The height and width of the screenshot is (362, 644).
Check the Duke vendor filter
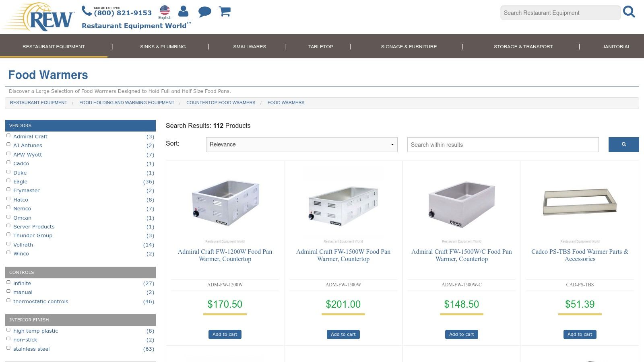coord(8,172)
